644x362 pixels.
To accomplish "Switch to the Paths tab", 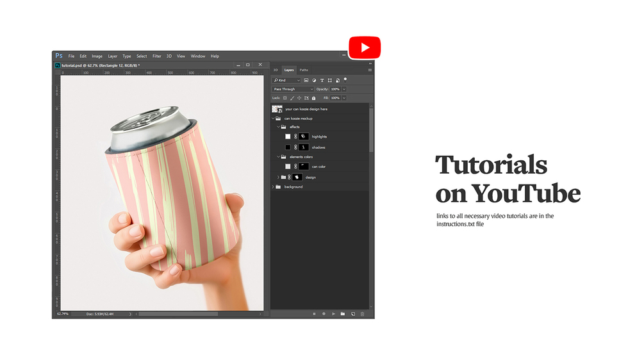I will [304, 70].
